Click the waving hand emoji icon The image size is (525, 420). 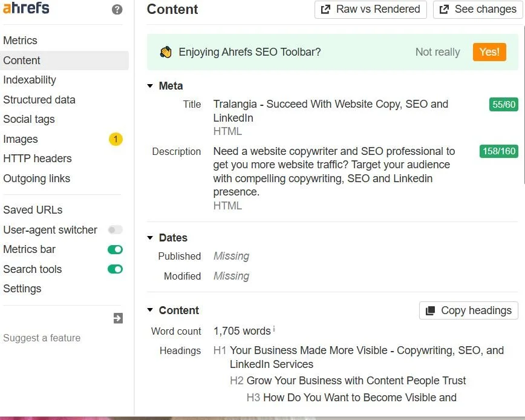[166, 52]
